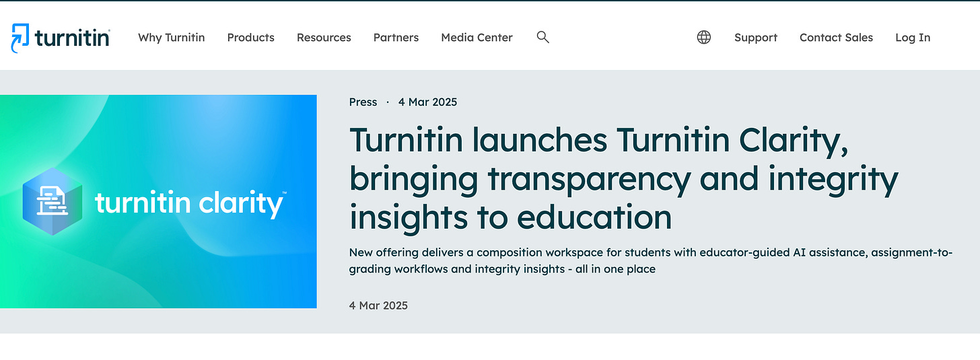Image resolution: width=980 pixels, height=360 pixels.
Task: Open the Contact Sales link
Action: pyautogui.click(x=836, y=38)
